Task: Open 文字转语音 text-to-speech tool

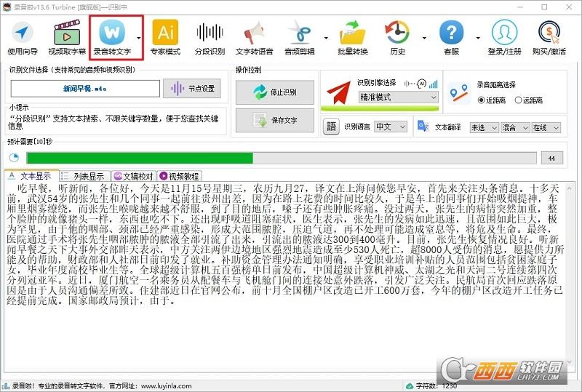Action: click(254, 38)
